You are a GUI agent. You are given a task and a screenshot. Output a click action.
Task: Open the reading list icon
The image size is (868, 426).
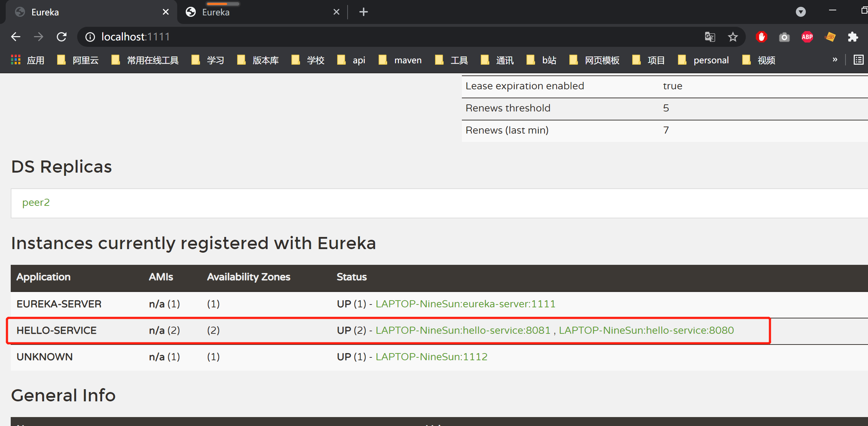click(x=858, y=60)
